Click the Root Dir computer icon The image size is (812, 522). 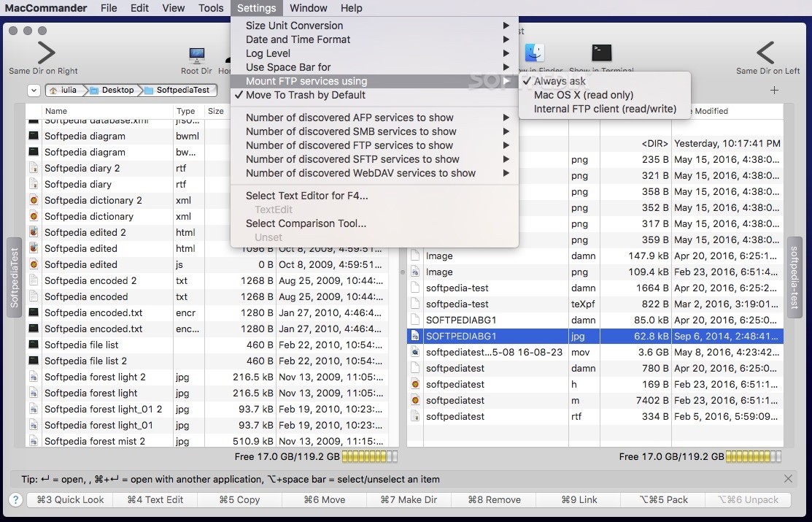(x=196, y=55)
